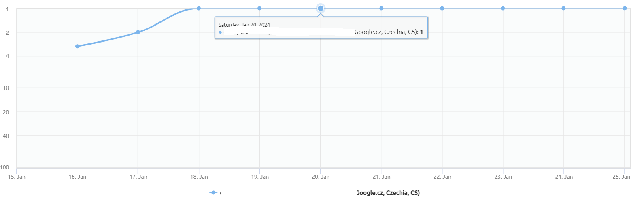Click the data point for 16 Jan

77,46
